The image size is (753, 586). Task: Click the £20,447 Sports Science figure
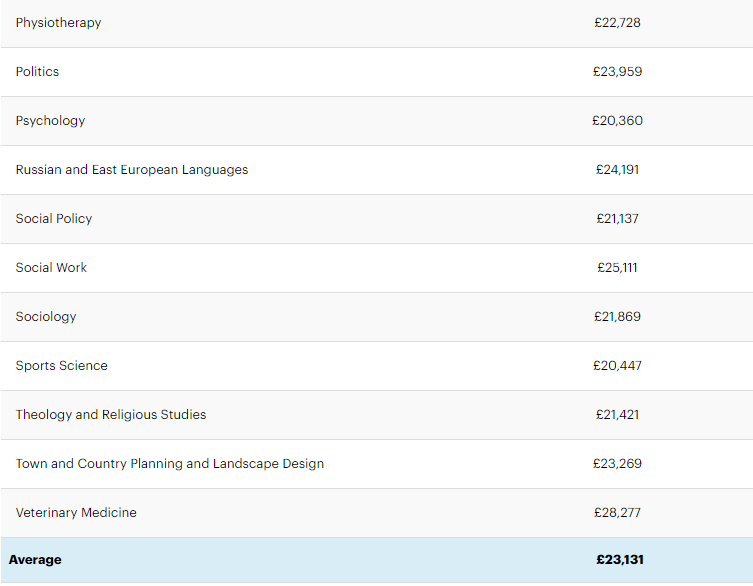click(x=617, y=365)
